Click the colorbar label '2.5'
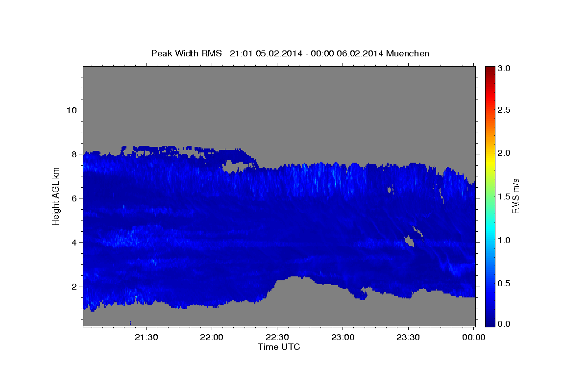Image resolution: width=588 pixels, height=392 pixels. [x=504, y=110]
